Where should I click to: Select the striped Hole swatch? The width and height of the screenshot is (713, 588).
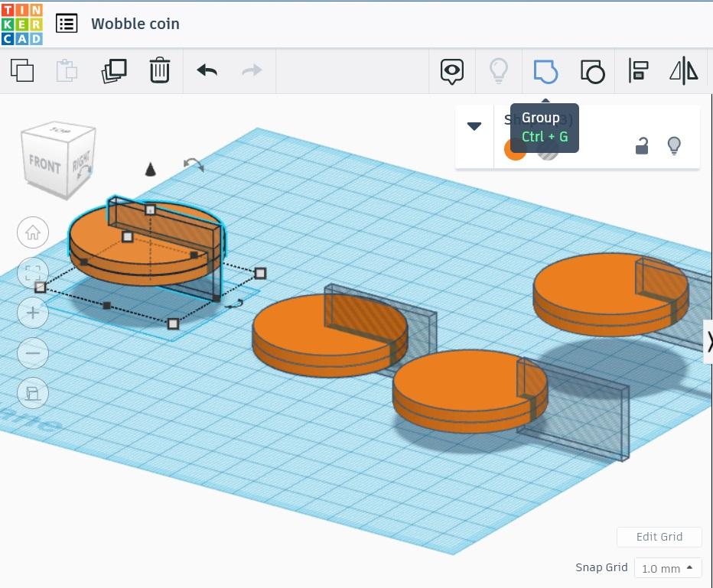pos(548,151)
